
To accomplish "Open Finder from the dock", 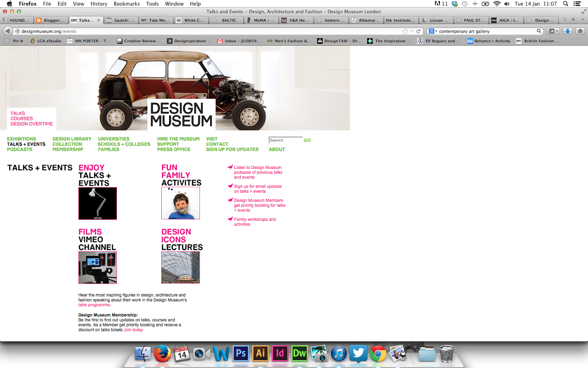I will pyautogui.click(x=143, y=354).
